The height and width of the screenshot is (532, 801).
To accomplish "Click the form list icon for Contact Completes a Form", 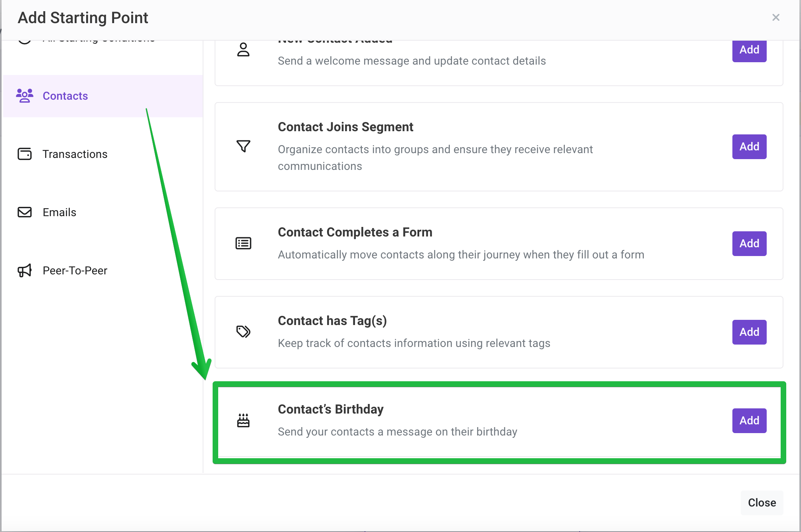I will point(243,243).
